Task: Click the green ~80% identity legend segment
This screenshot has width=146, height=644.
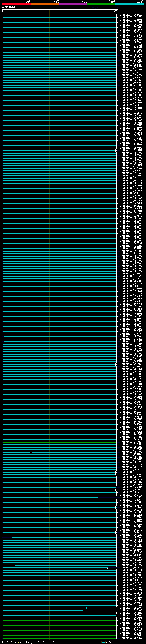Action: pyautogui.click(x=101, y=4)
